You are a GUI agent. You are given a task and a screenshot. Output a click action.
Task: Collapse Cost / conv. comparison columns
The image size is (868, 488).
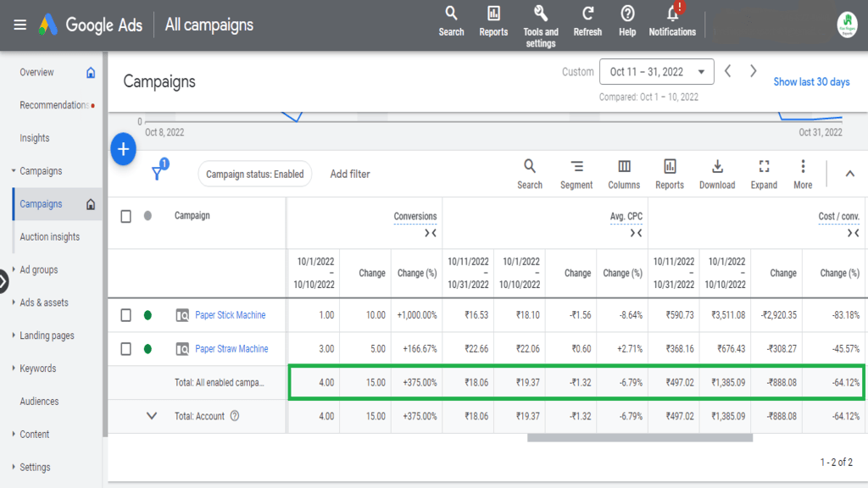click(x=853, y=234)
